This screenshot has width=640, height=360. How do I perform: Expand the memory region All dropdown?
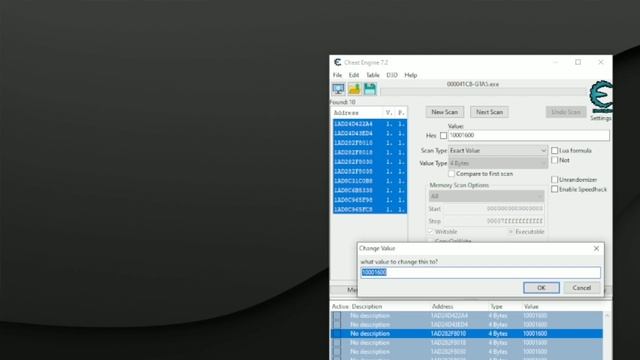tap(486, 196)
